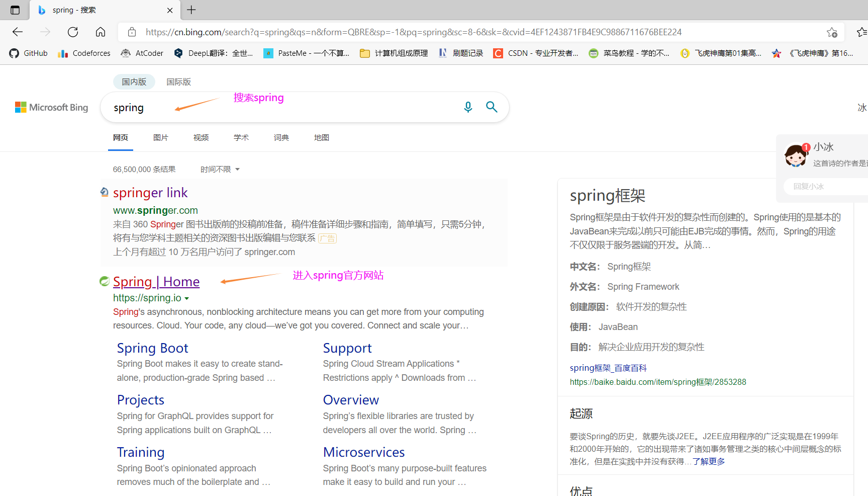Open 计算机组成原理 bookmark folder
The image size is (868, 496).
[394, 53]
